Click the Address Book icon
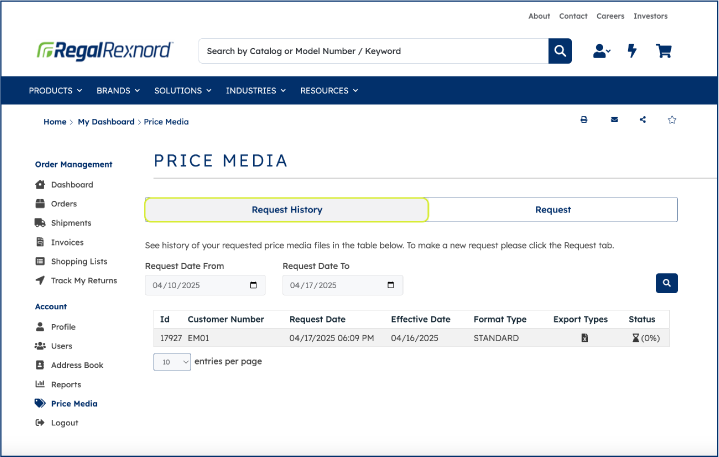This screenshot has width=719, height=457. [40, 365]
